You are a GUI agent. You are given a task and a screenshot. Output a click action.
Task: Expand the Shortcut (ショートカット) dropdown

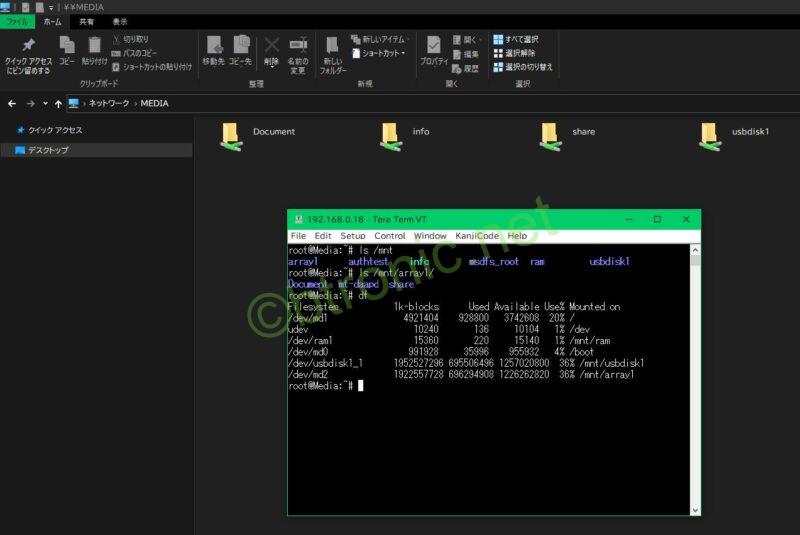click(x=379, y=53)
